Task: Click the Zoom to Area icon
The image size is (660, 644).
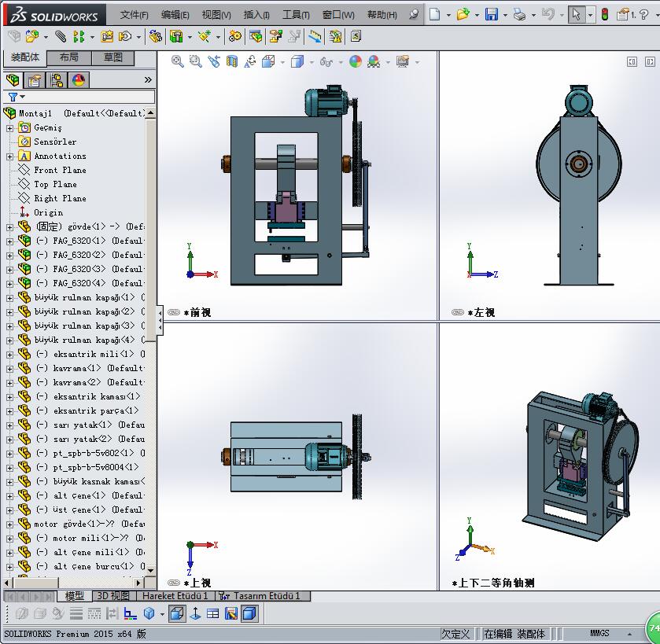Action: [195, 61]
